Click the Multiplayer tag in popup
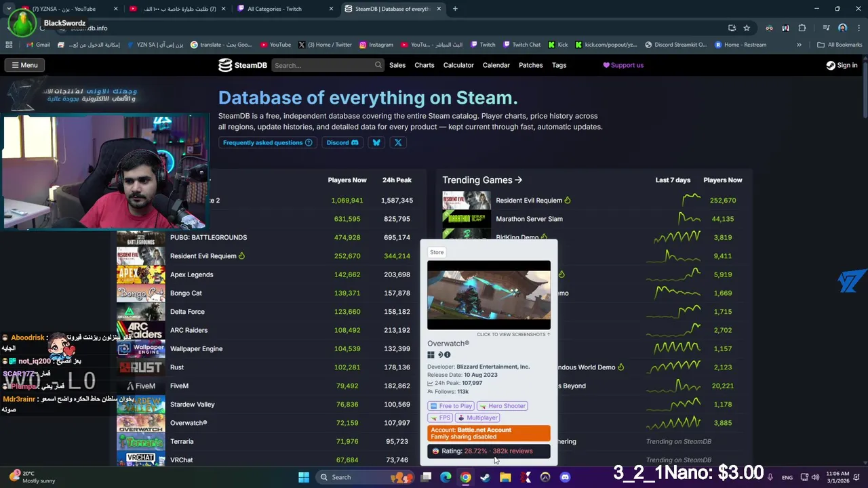The image size is (868, 488). click(478, 418)
